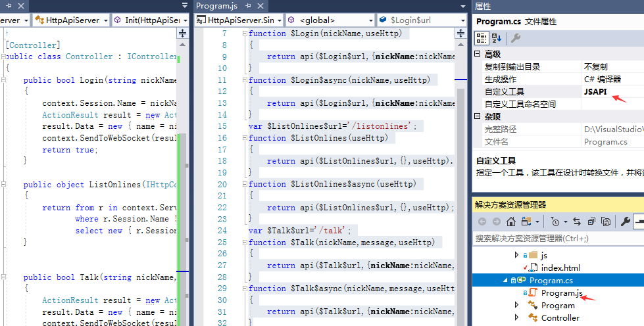Click split-window handle in left C# editor
The width and height of the screenshot is (644, 326).
[182, 34]
